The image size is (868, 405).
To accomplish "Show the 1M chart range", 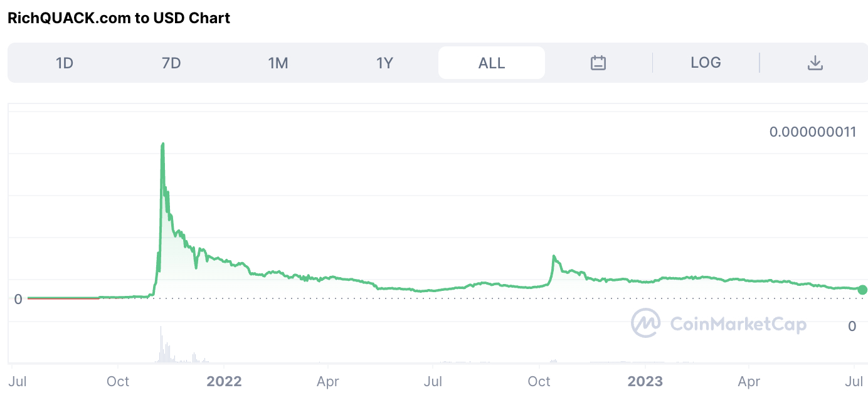I will tap(278, 63).
